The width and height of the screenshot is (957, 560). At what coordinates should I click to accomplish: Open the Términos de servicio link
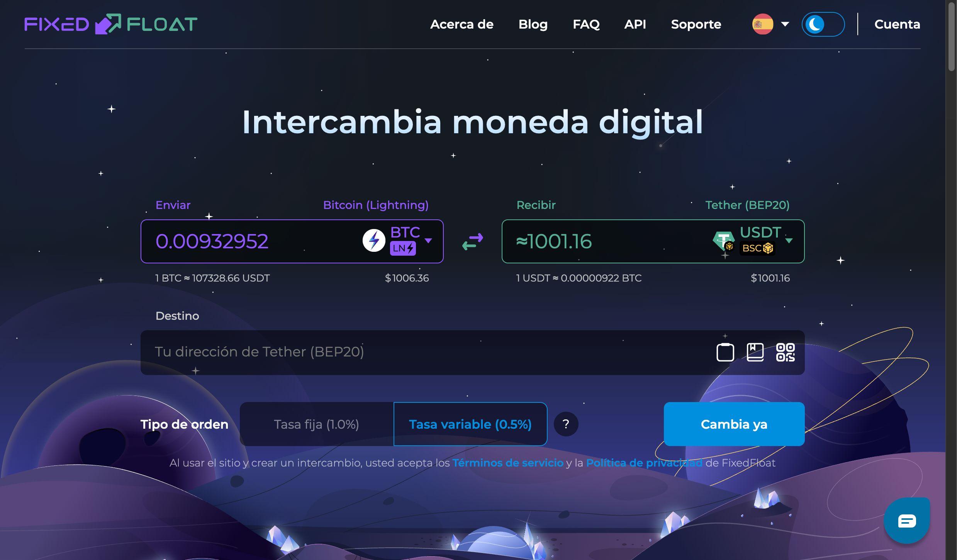coord(507,463)
